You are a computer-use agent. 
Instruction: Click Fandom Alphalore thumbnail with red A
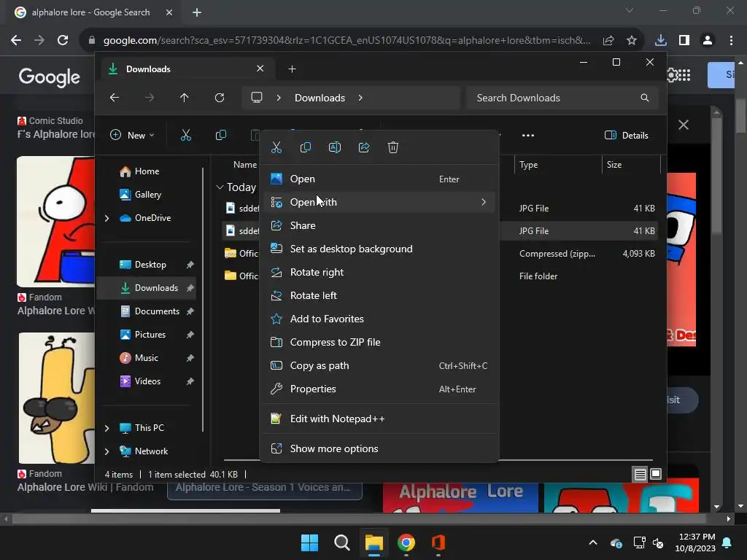click(55, 222)
